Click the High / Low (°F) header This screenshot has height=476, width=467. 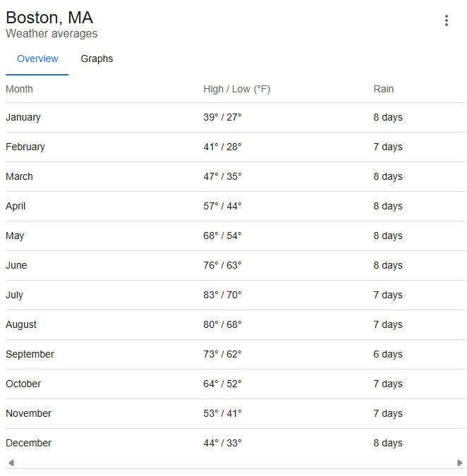236,89
